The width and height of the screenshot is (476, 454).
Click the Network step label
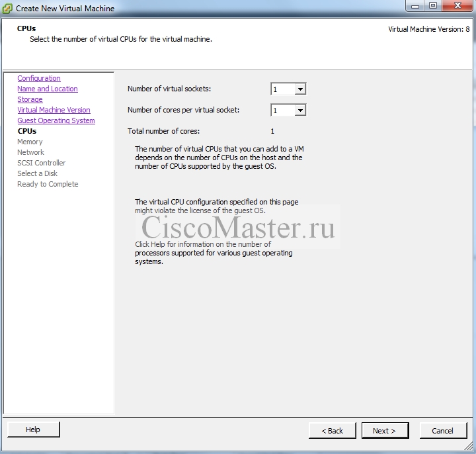(30, 152)
